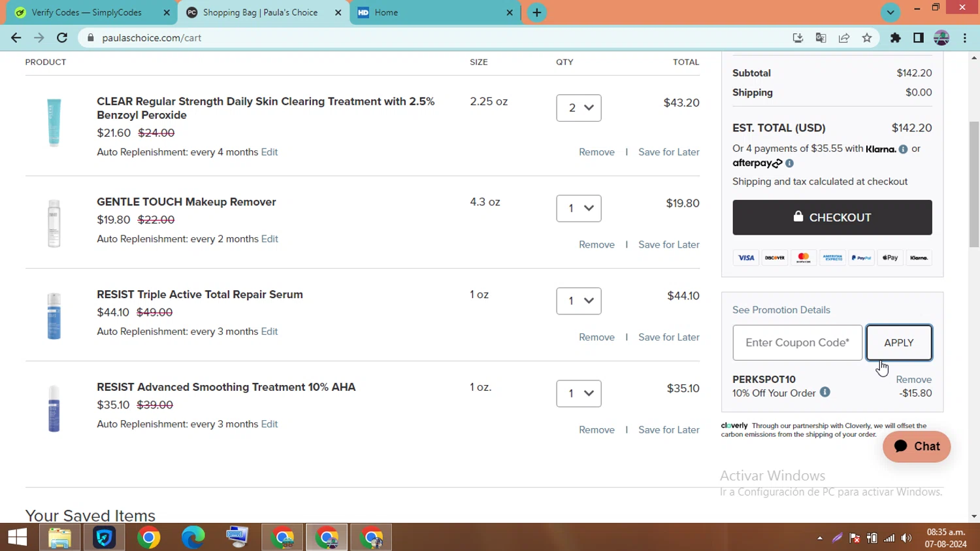Edit auto replenishment for RESIST Advanced Smoothing Treatment
The image size is (980, 551).
point(269,424)
